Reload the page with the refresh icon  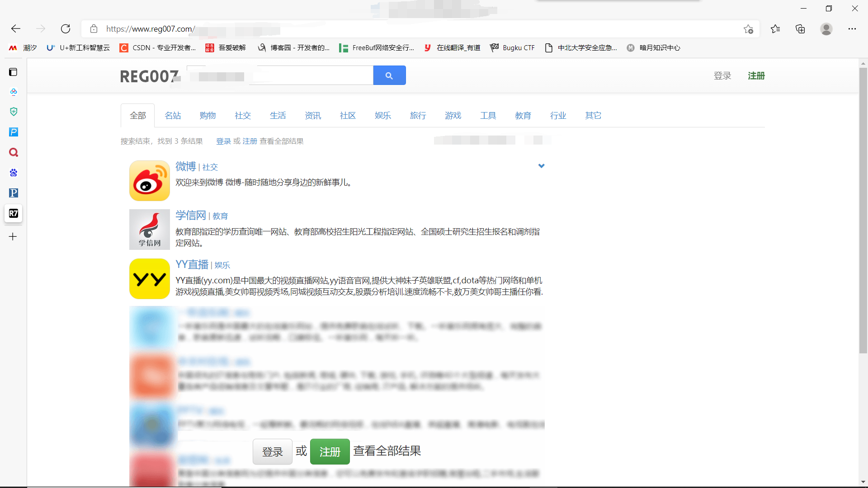(x=66, y=29)
